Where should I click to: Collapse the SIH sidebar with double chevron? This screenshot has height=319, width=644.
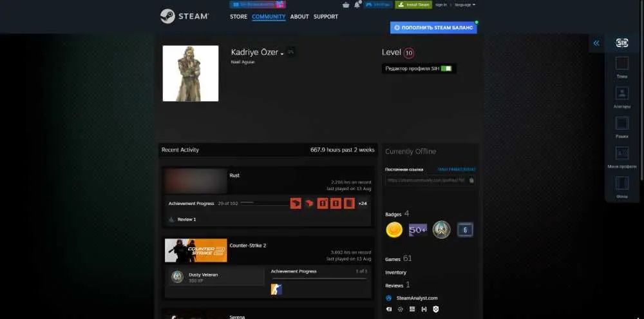(x=596, y=43)
